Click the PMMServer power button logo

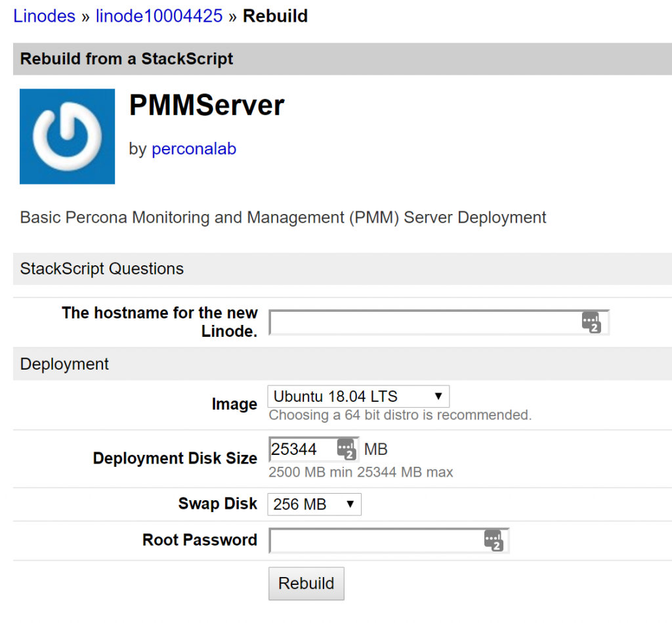click(x=66, y=135)
